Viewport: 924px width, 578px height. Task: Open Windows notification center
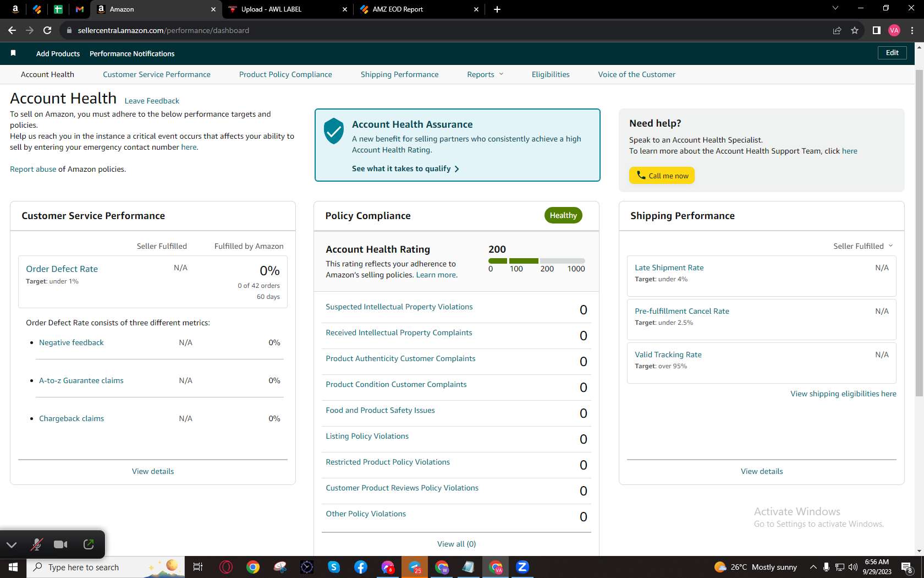(x=907, y=567)
